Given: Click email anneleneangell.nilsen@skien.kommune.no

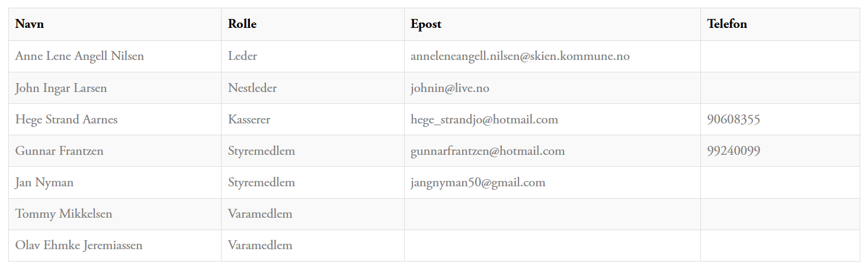Looking at the screenshot, I should tap(520, 56).
